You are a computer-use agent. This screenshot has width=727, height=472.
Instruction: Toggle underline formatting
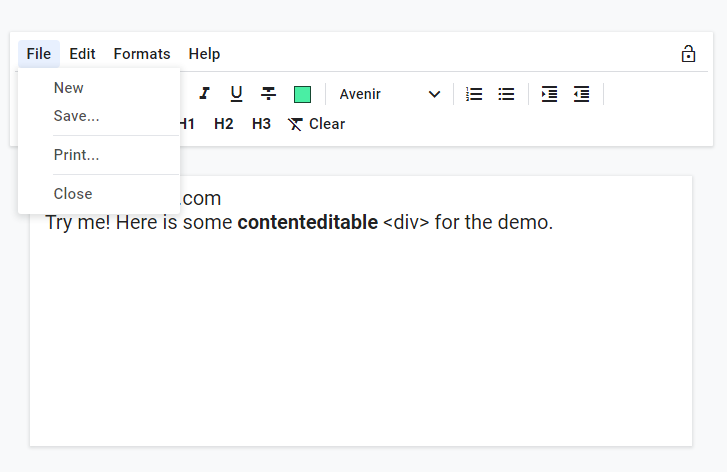(x=236, y=94)
